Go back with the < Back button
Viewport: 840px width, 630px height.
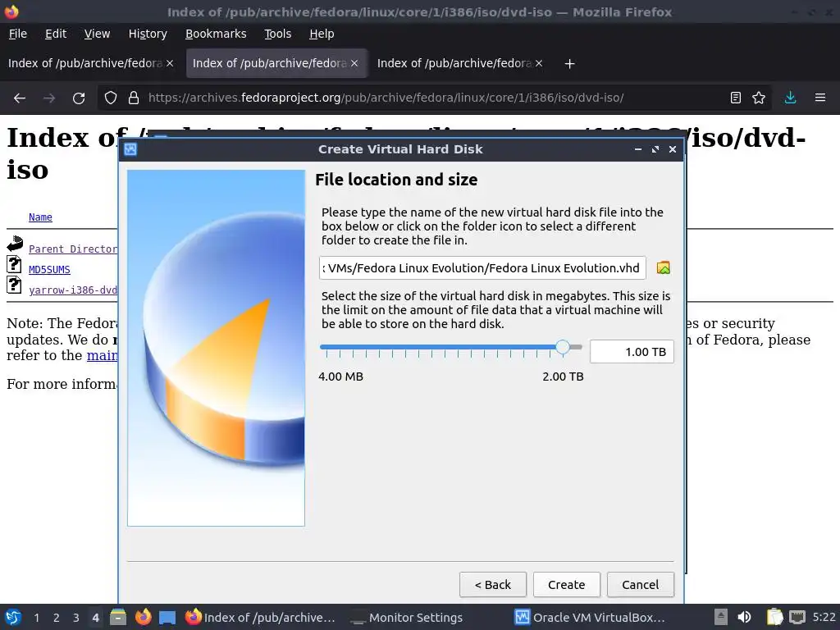click(493, 584)
